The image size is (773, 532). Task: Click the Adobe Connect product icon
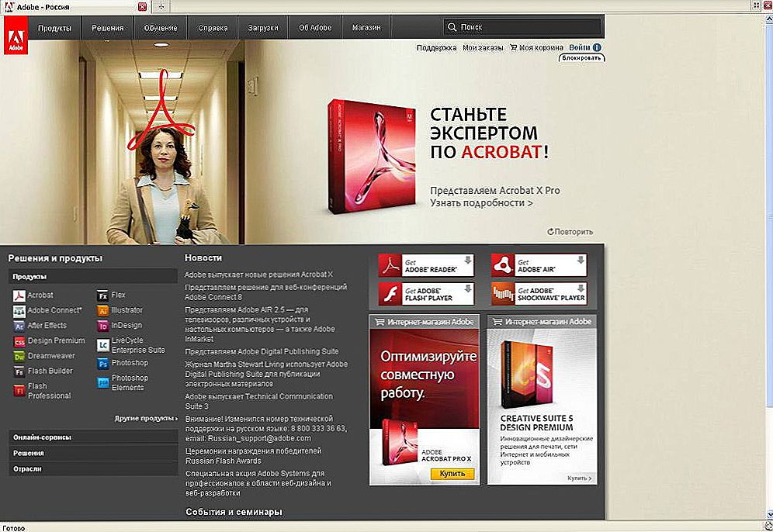point(19,311)
